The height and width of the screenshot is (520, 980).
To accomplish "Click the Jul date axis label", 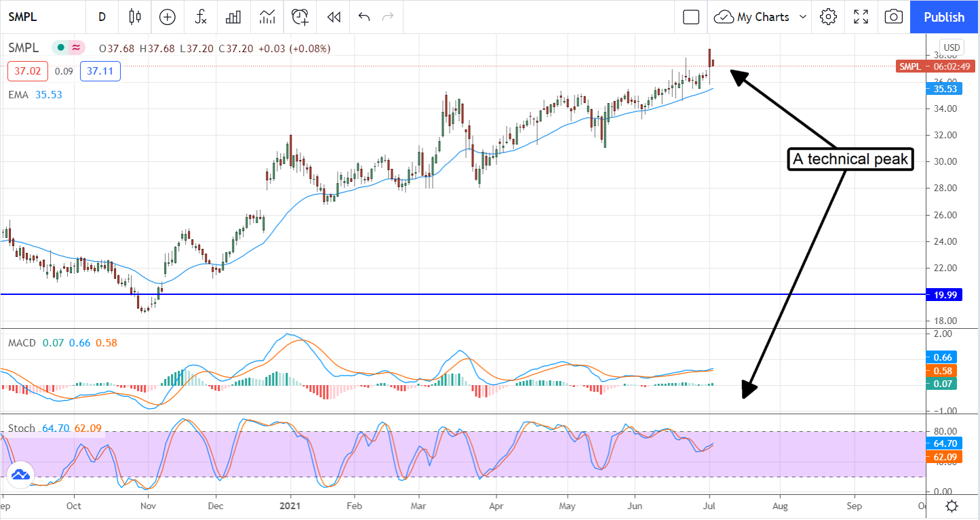I will [710, 506].
